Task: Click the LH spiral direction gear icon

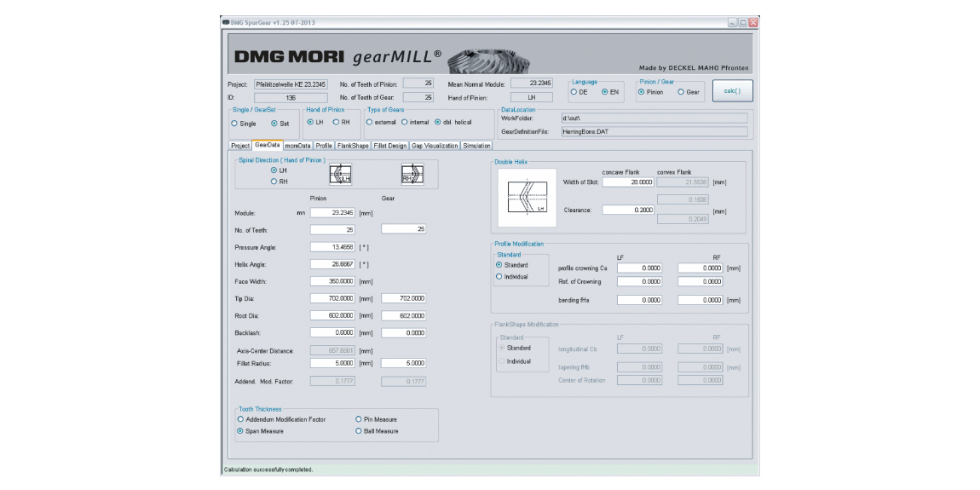Action: click(341, 175)
